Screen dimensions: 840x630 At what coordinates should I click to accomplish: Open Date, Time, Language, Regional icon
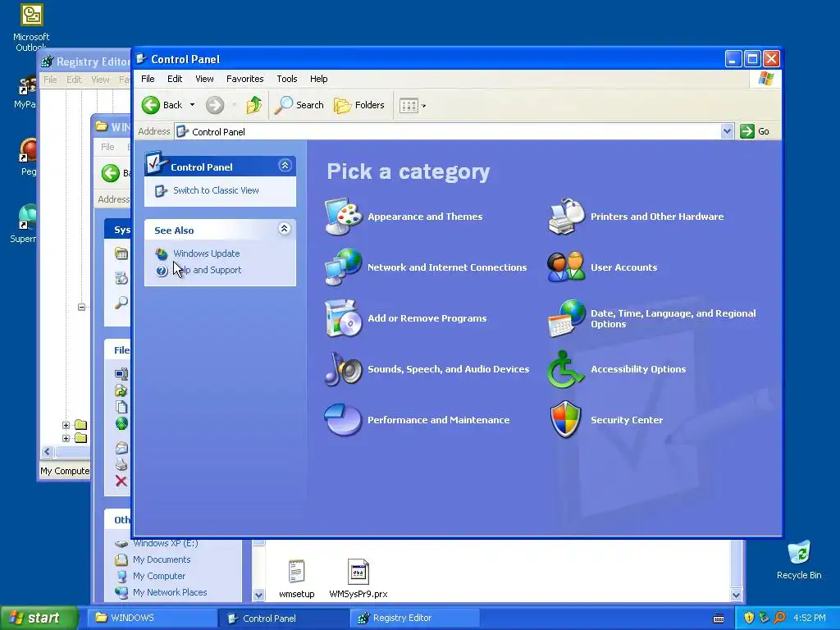(x=566, y=317)
